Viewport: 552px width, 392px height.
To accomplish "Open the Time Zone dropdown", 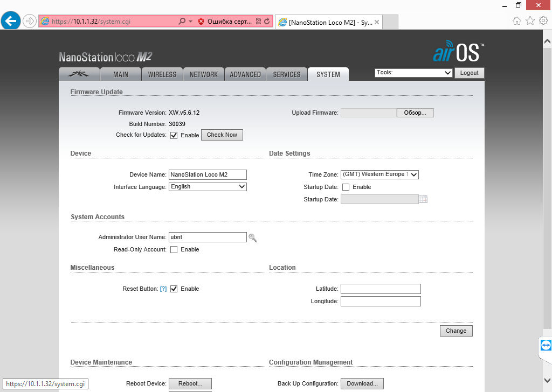I will [379, 174].
